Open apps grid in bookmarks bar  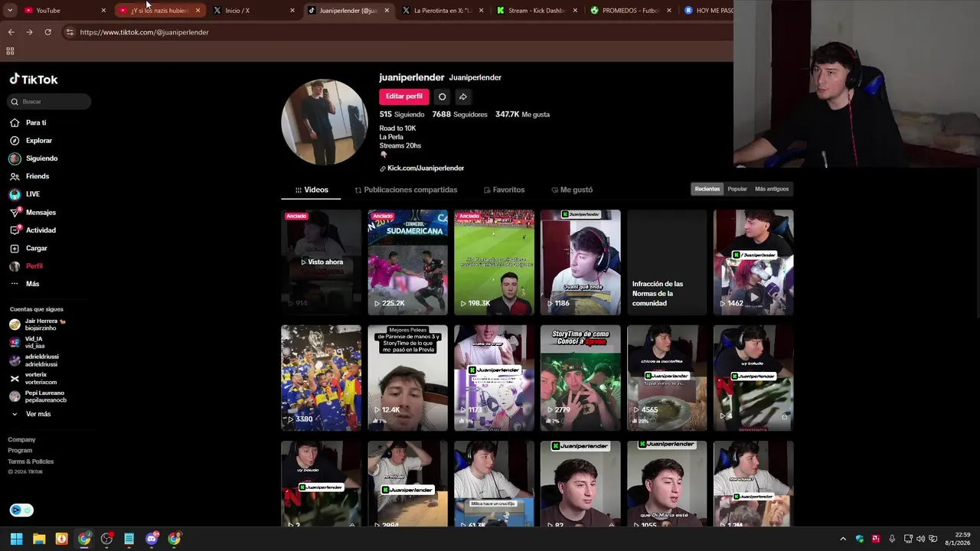(10, 51)
